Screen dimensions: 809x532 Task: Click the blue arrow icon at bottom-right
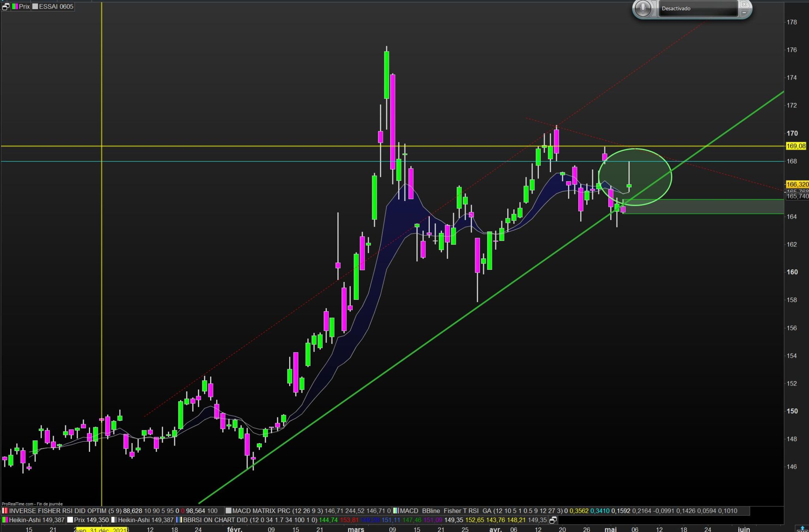click(802, 528)
